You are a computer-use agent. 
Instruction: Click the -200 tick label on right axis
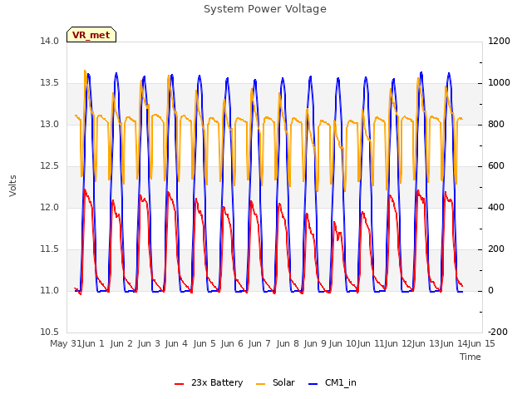click(497, 332)
